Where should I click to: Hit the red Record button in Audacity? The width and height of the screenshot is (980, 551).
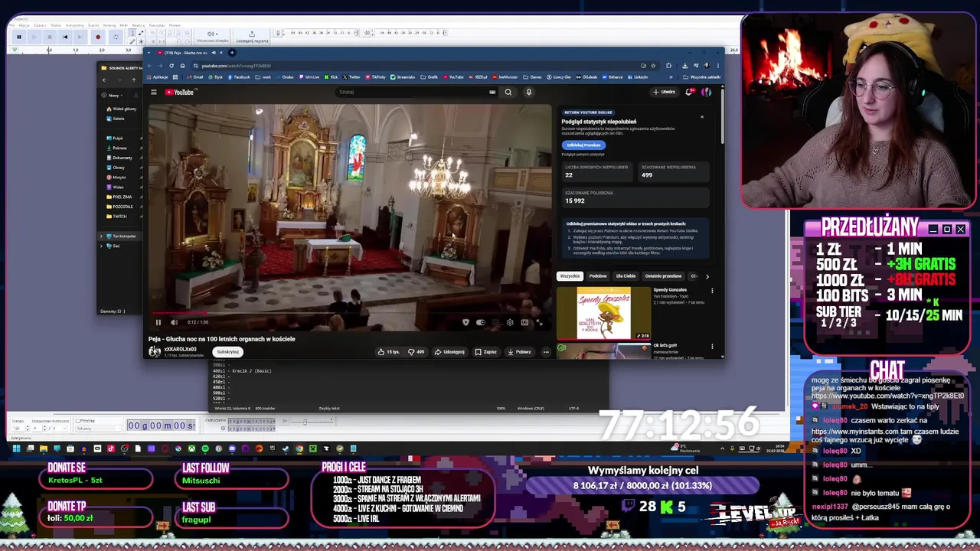tap(98, 37)
